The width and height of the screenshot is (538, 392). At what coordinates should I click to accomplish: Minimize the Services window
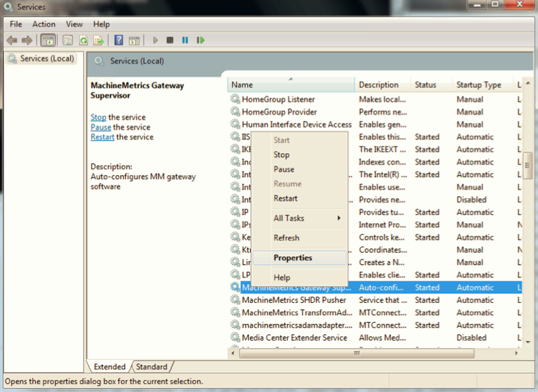point(477,5)
